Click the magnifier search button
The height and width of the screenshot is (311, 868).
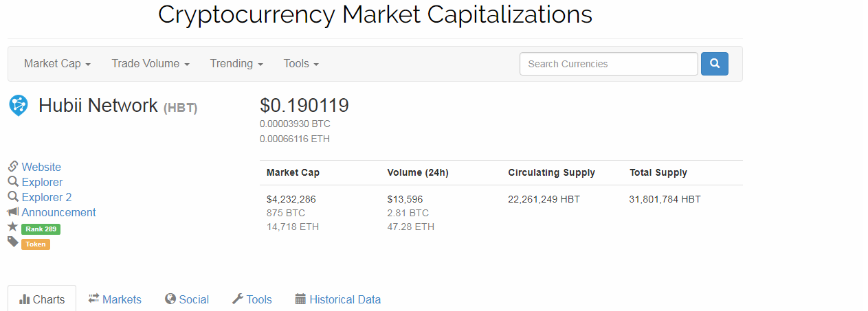click(x=715, y=64)
